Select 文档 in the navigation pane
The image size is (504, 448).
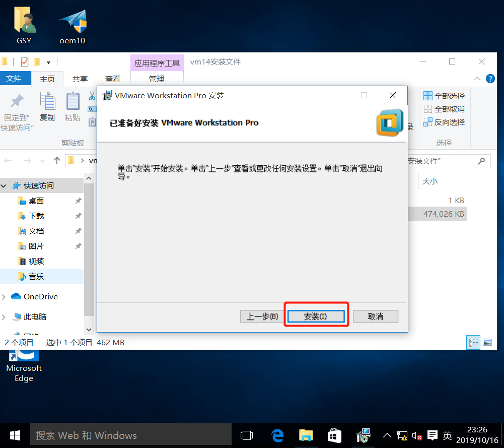click(36, 231)
